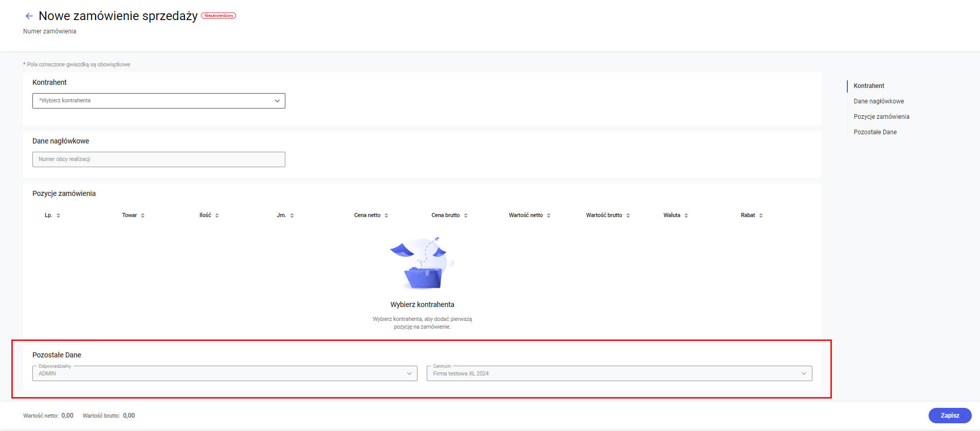
Task: Expand the Centrum Firma testowa dropdown
Action: [619, 373]
